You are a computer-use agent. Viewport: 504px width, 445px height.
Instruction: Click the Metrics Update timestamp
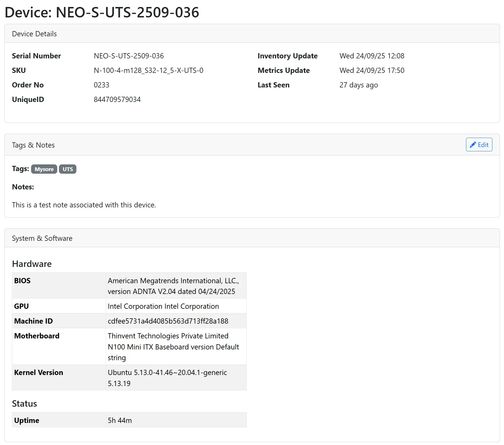click(x=372, y=70)
